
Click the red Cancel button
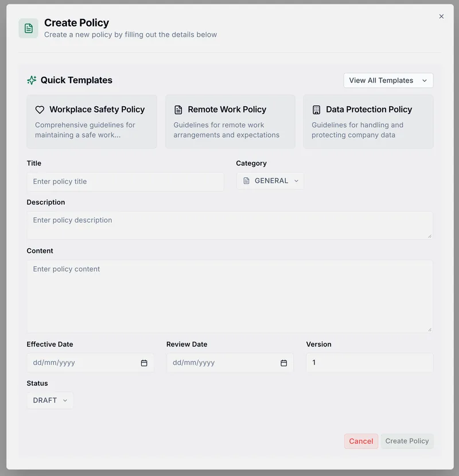tap(361, 441)
